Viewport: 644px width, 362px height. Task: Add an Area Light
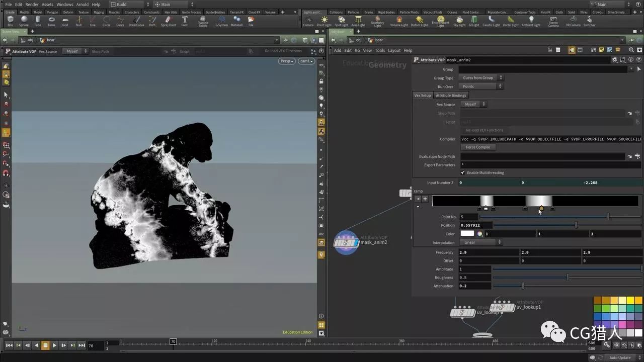[358, 21]
